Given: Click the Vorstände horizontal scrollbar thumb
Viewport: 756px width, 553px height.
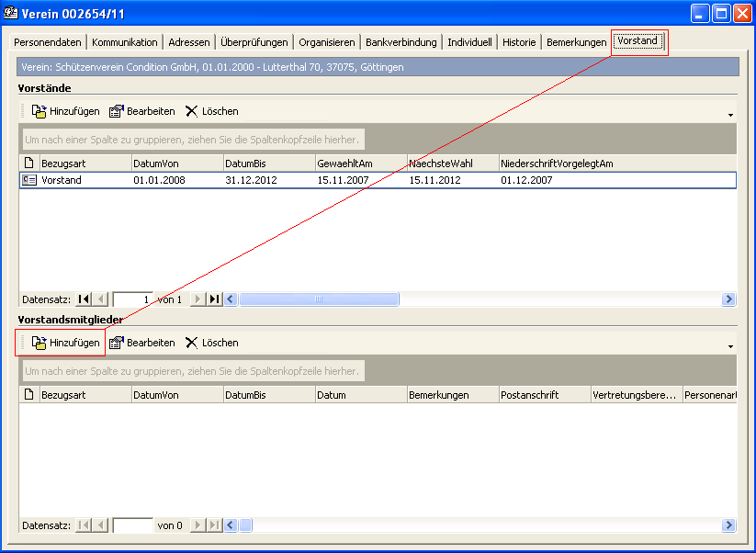Looking at the screenshot, I should tap(319, 299).
